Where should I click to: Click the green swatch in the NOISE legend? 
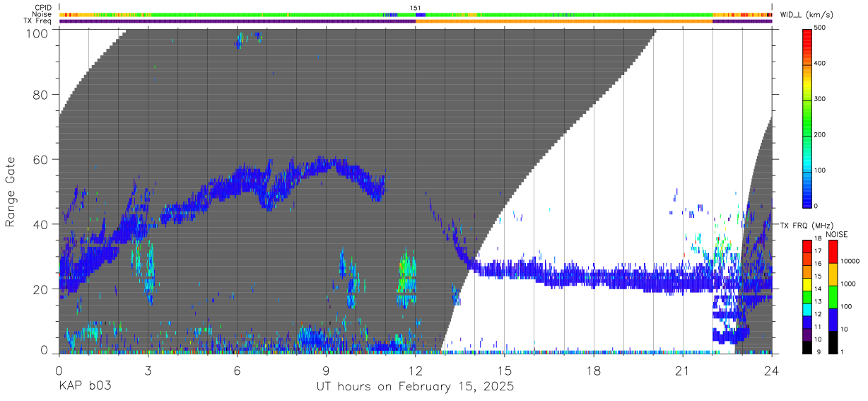point(832,297)
